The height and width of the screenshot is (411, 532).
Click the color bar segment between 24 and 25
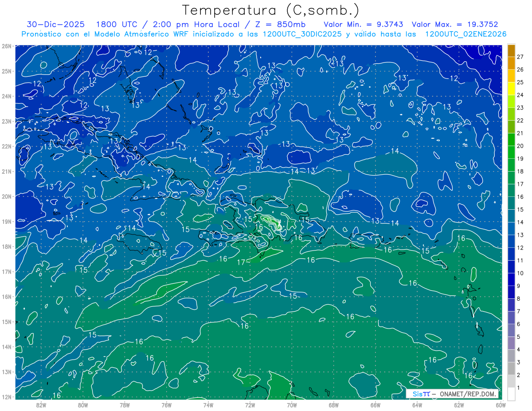(x=511, y=89)
